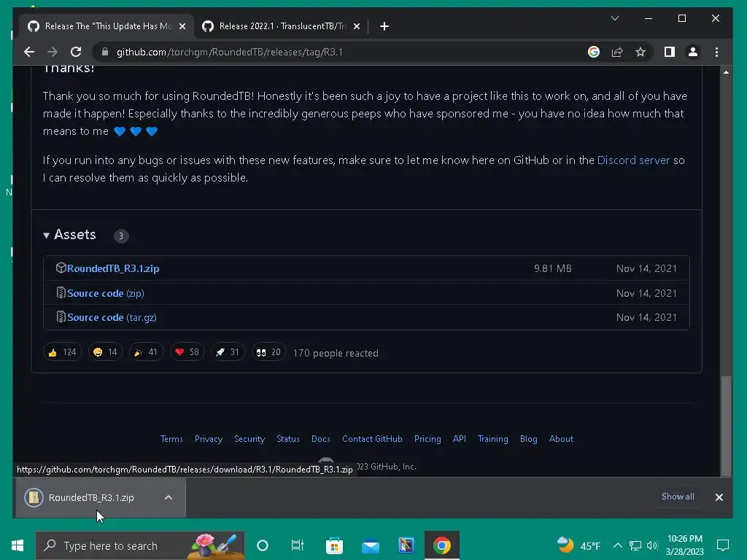Image resolution: width=747 pixels, height=560 pixels.
Task: Click '170 people reacted' text
Action: tap(336, 354)
